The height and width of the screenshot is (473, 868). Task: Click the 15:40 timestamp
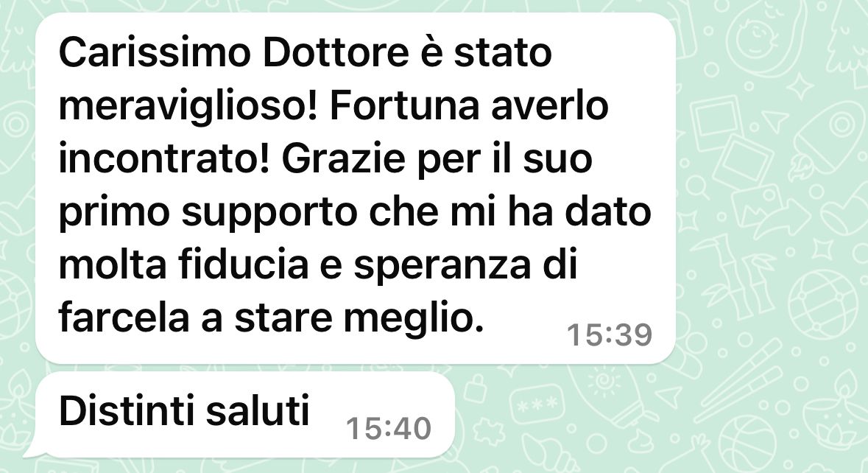(x=389, y=429)
